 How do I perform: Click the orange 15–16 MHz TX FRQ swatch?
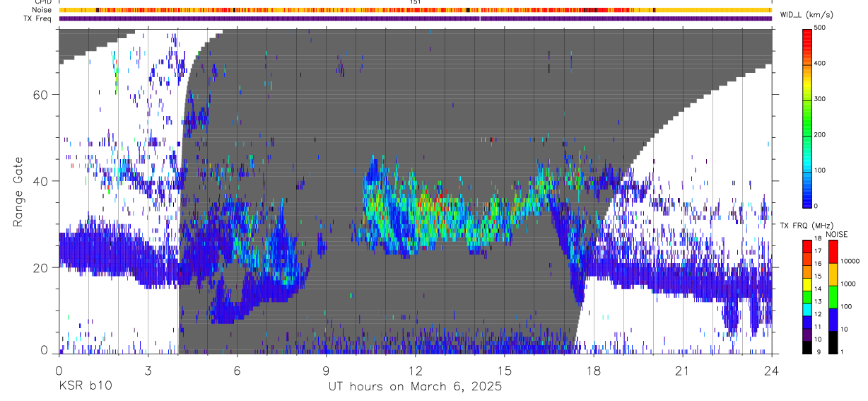(x=807, y=272)
